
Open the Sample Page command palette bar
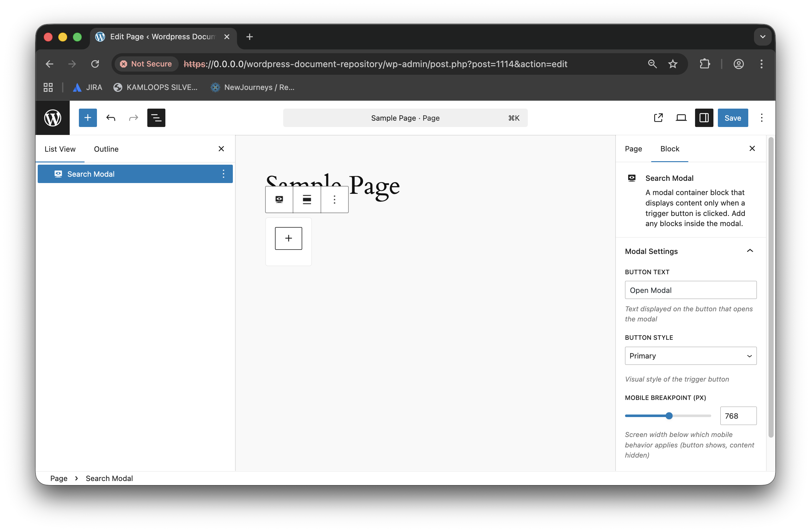point(405,118)
